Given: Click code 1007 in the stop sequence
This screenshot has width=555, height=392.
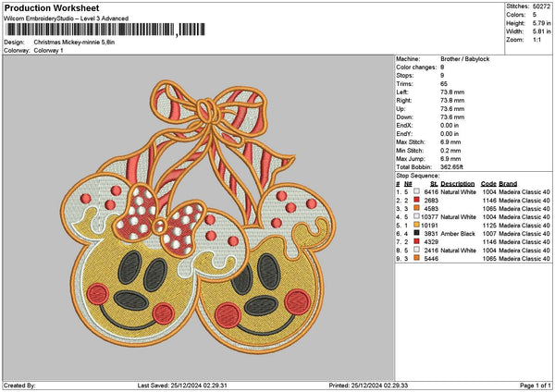Looking at the screenshot, I should (489, 234).
